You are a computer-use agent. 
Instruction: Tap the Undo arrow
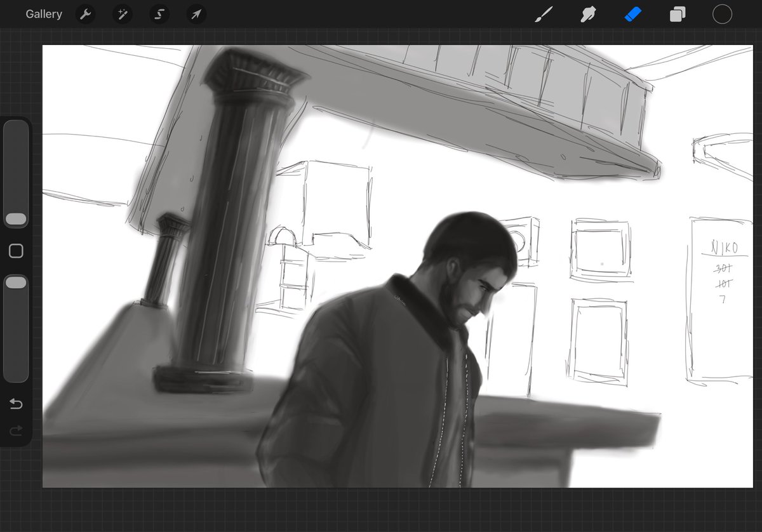[x=16, y=404]
